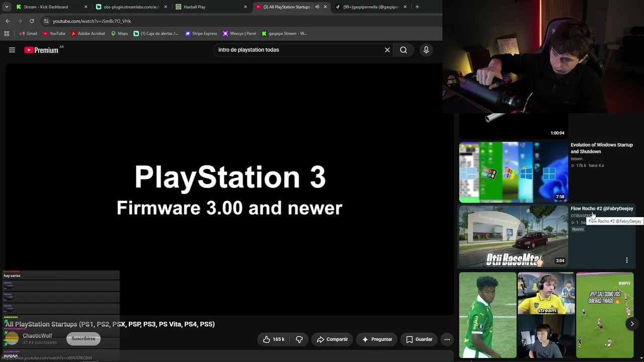
Task: Click the ChaoticWolf channel avatar
Action: tap(12, 338)
